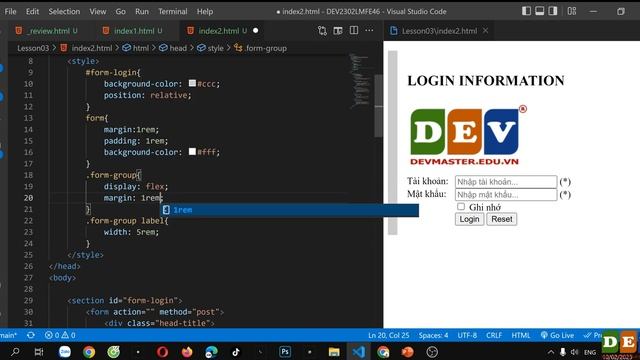The width and height of the screenshot is (640, 360).
Task: Expand head breadcrumb item
Action: click(x=173, y=48)
